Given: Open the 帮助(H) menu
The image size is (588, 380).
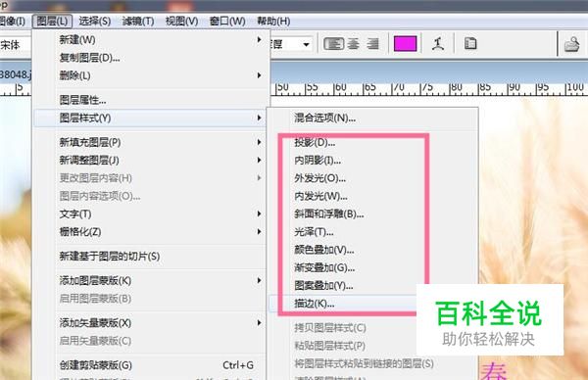Looking at the screenshot, I should 273,21.
